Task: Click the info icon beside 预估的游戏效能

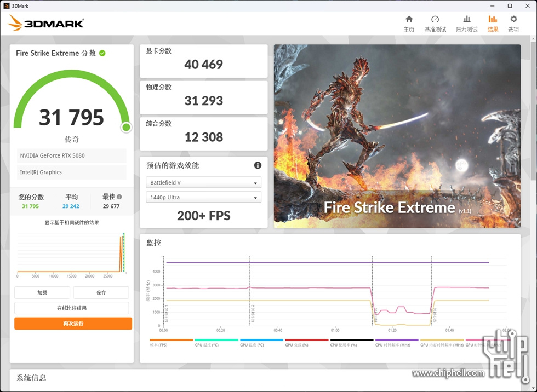Action: coord(258,165)
